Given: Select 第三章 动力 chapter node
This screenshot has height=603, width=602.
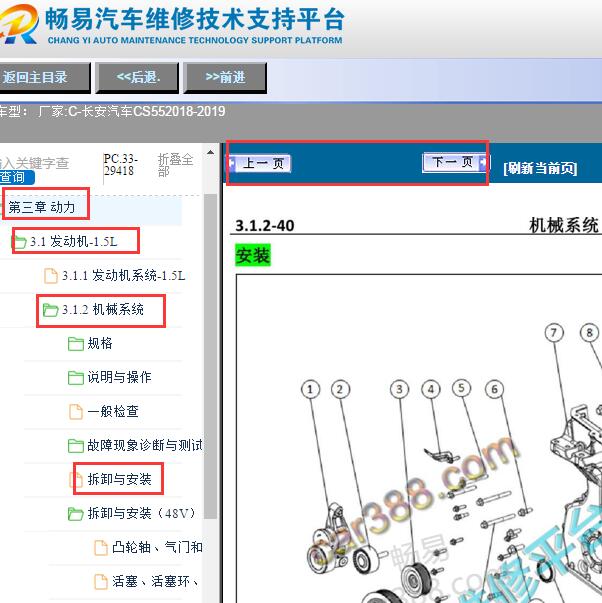Looking at the screenshot, I should 42,207.
